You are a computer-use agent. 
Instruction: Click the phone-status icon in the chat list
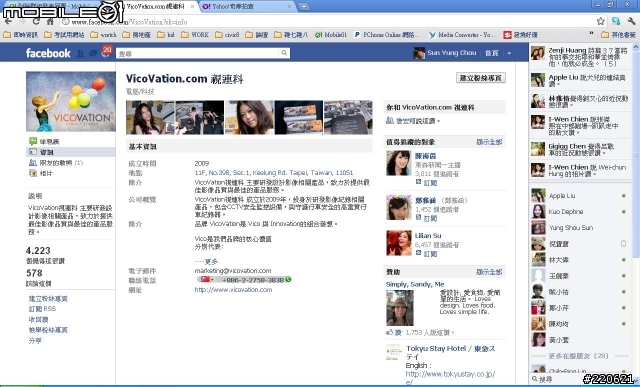tap(623, 244)
